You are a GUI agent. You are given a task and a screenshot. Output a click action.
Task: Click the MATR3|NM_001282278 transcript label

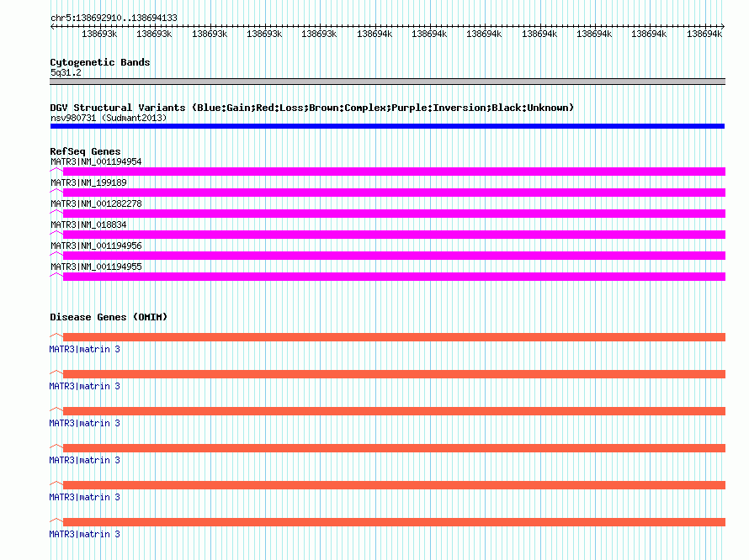96,203
